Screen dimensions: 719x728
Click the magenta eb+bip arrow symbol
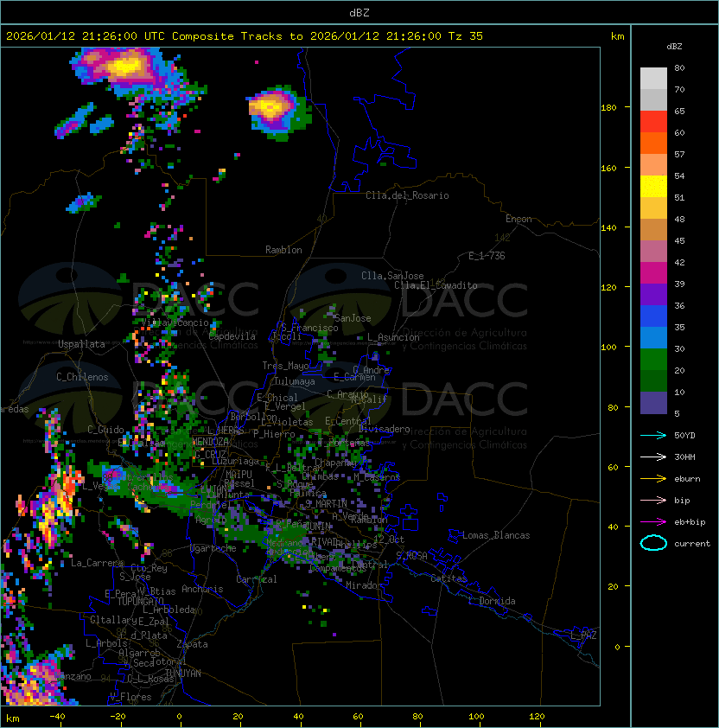point(653,522)
